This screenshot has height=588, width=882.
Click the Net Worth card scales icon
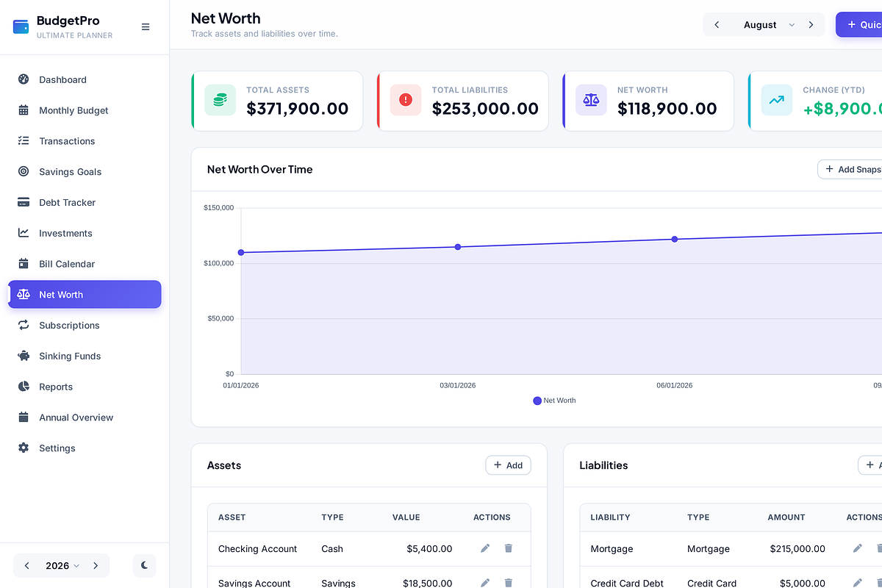[592, 100]
